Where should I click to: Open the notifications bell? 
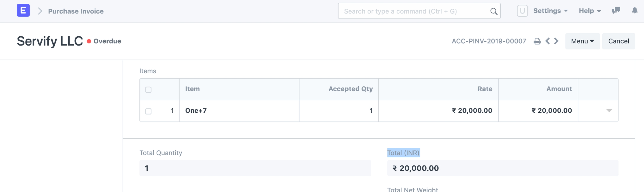[x=634, y=11]
